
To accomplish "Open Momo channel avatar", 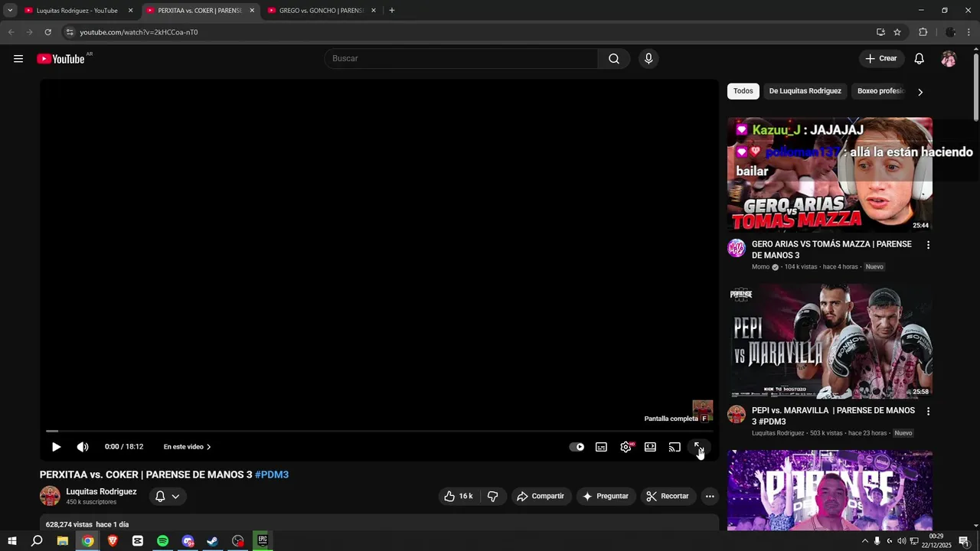I will click(737, 248).
